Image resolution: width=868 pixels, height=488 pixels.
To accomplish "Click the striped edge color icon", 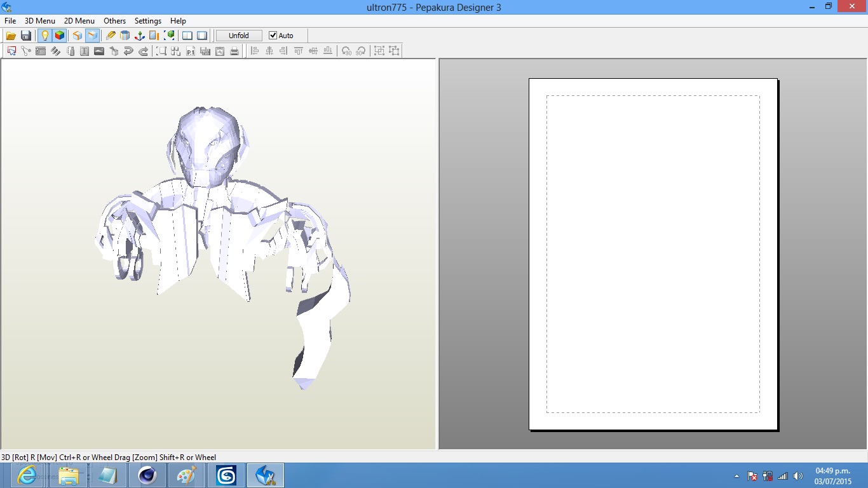I will click(x=55, y=51).
